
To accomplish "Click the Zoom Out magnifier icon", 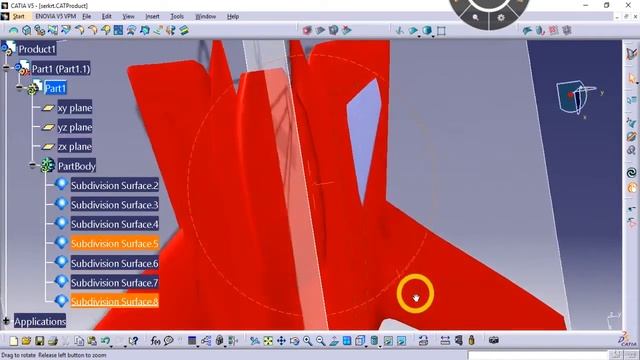I will 321,341.
